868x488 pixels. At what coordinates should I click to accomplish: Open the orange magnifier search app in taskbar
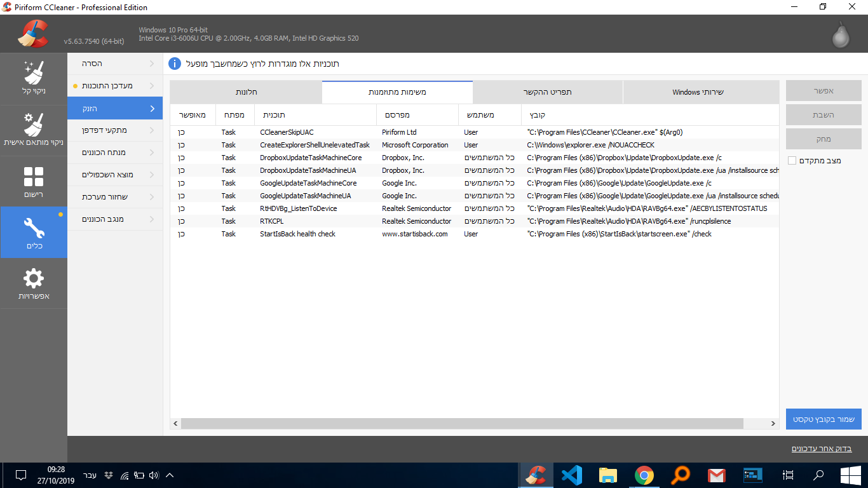tap(681, 475)
